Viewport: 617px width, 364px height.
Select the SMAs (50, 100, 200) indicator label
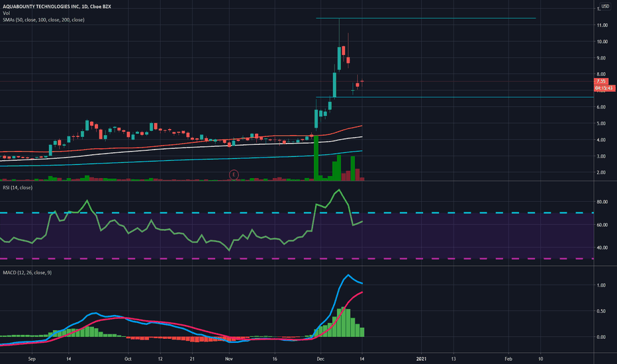point(43,20)
